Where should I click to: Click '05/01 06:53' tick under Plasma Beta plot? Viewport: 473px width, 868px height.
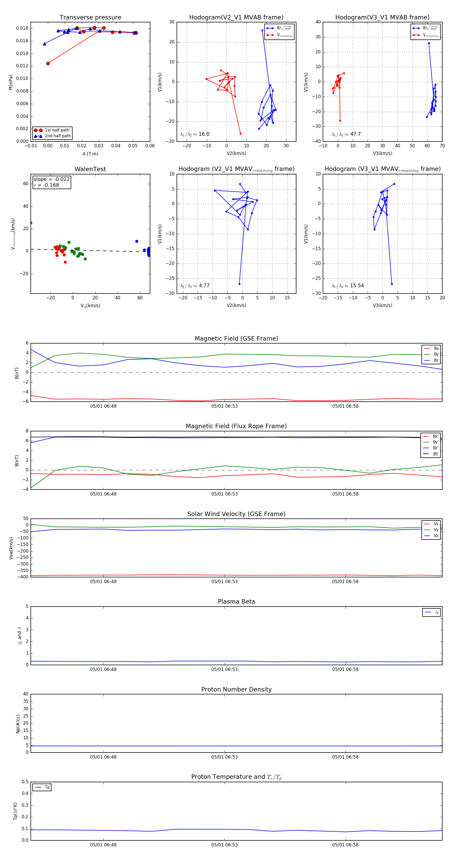225,669
